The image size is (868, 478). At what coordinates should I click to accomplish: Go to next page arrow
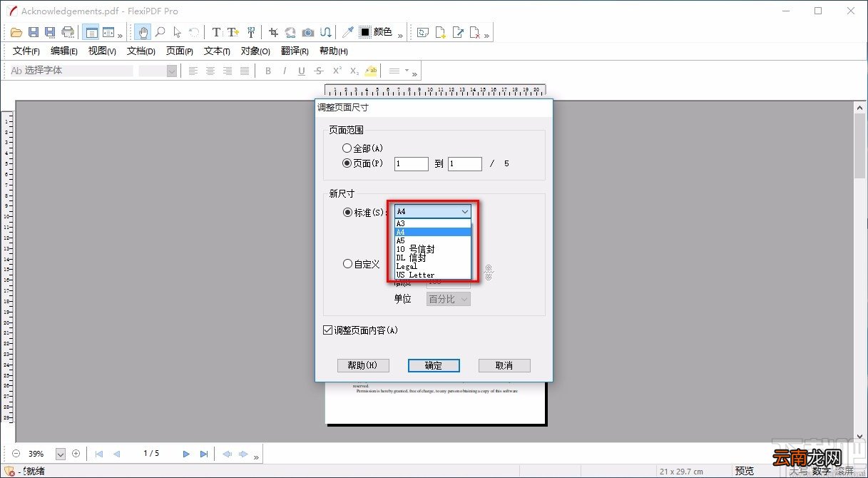pos(187,454)
